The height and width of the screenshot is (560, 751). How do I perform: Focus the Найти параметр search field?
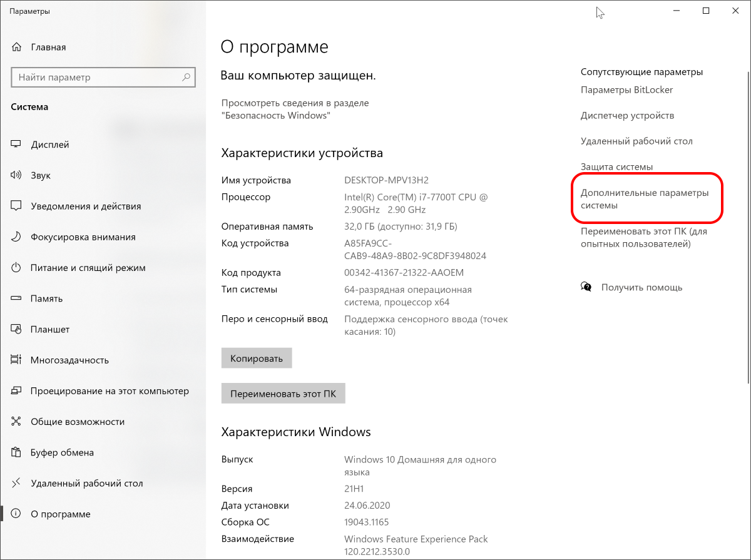(103, 78)
